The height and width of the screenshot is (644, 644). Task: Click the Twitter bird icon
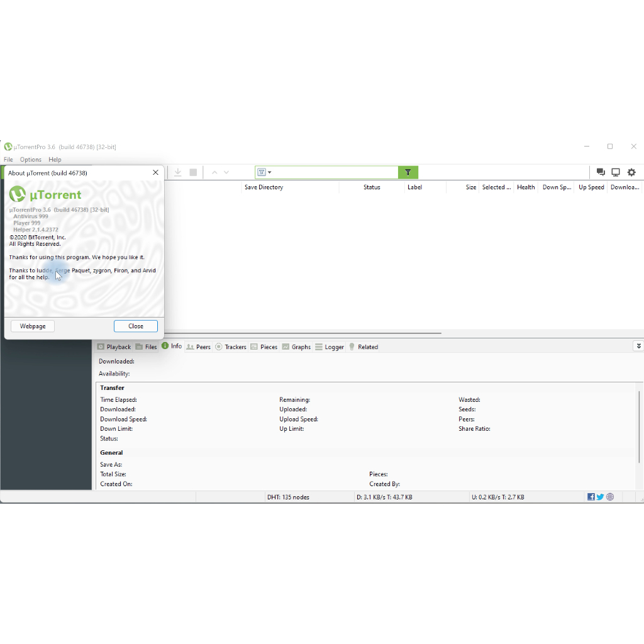[600, 497]
